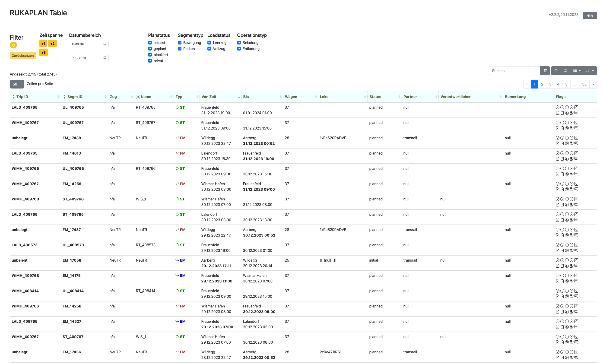Open the export download dropdown

pyautogui.click(x=590, y=71)
